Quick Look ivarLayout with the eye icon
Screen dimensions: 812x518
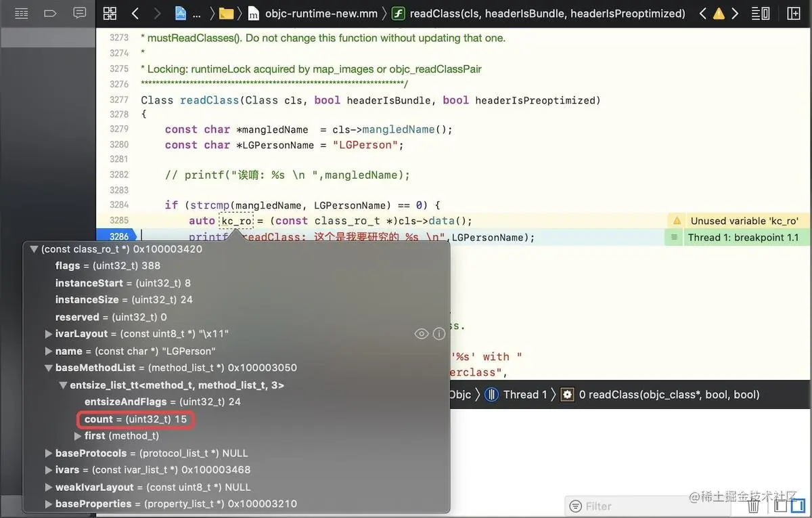(421, 334)
